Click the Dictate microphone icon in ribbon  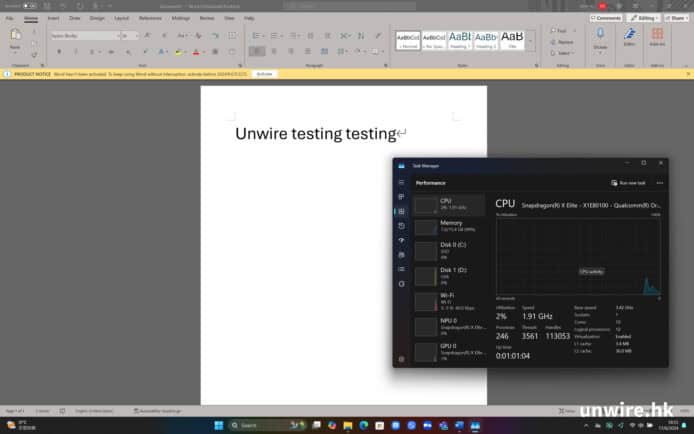(600, 38)
